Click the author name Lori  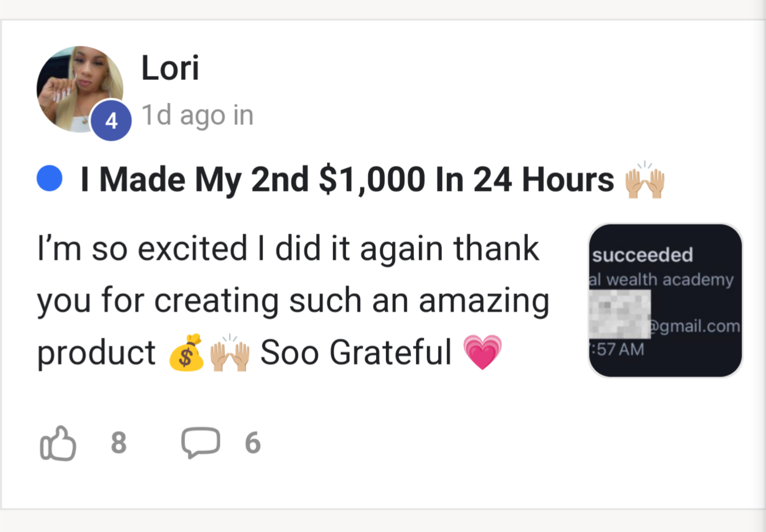tap(170, 68)
